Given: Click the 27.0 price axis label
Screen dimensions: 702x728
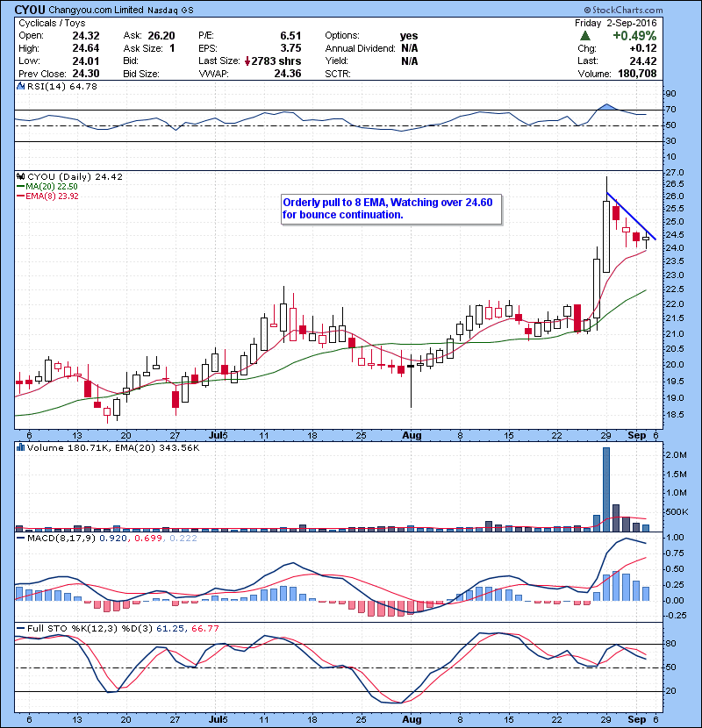Looking at the screenshot, I should coord(675,172).
